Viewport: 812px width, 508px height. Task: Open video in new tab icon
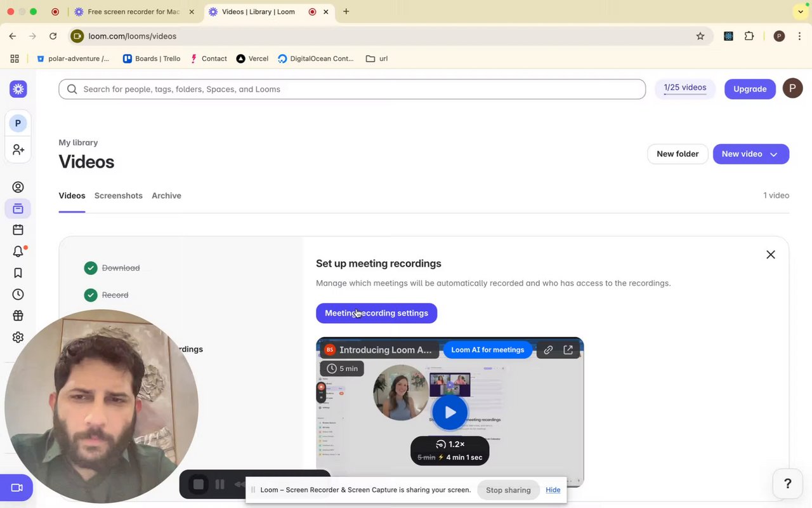pyautogui.click(x=568, y=350)
